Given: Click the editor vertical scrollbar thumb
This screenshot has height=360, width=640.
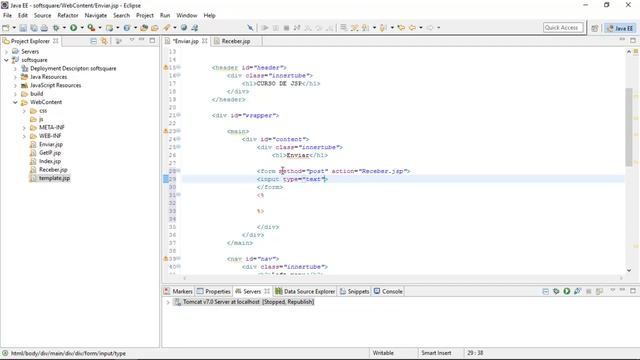Looking at the screenshot, I should point(629,127).
